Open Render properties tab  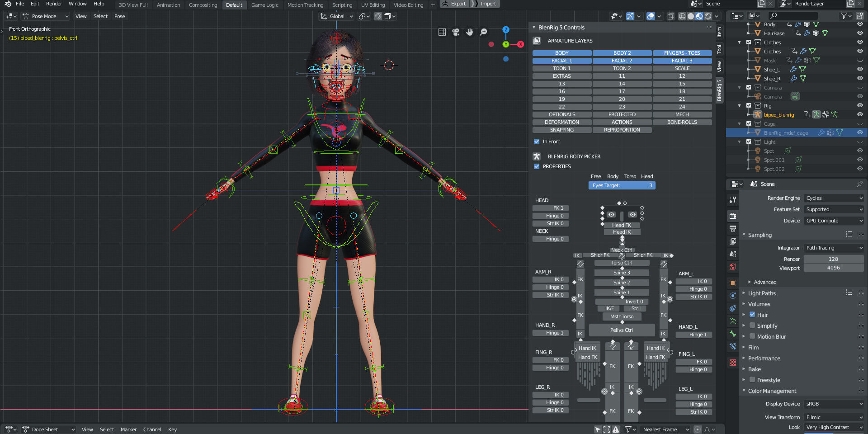point(733,216)
